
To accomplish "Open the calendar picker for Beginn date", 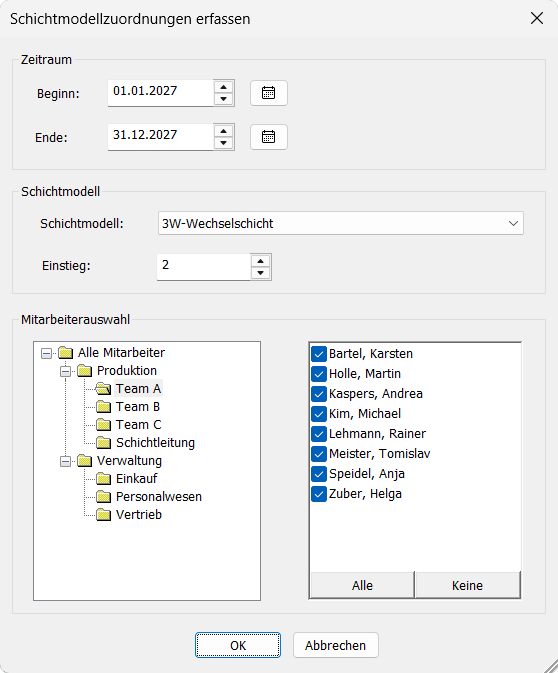I will (269, 93).
